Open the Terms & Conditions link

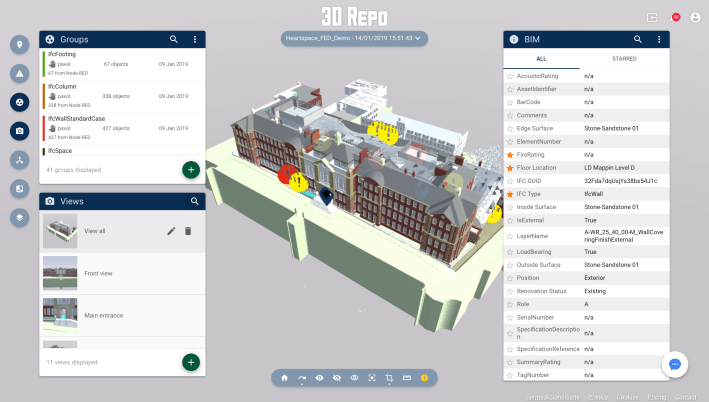tap(552, 397)
